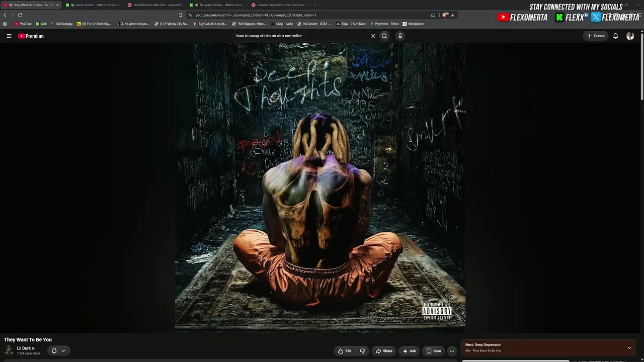The image size is (644, 362).
Task: Open Lil Durk channel avatar
Action: [9, 350]
